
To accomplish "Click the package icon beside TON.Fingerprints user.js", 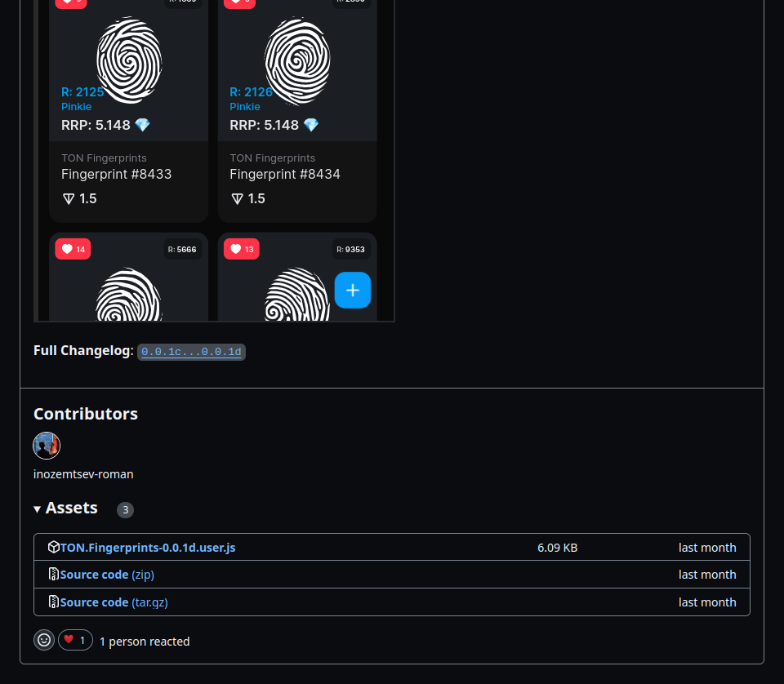I will pos(54,547).
